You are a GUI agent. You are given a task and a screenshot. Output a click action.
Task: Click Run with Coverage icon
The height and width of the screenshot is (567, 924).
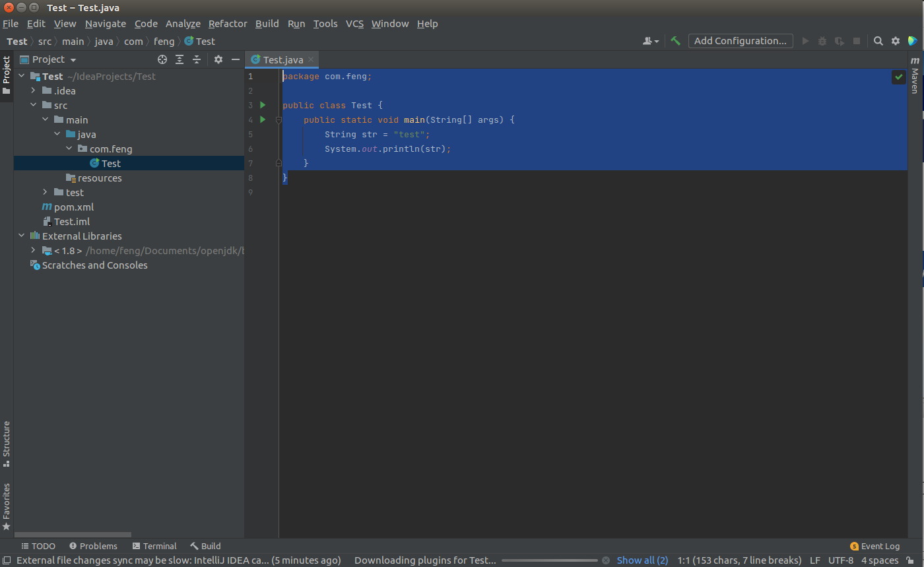(x=840, y=41)
